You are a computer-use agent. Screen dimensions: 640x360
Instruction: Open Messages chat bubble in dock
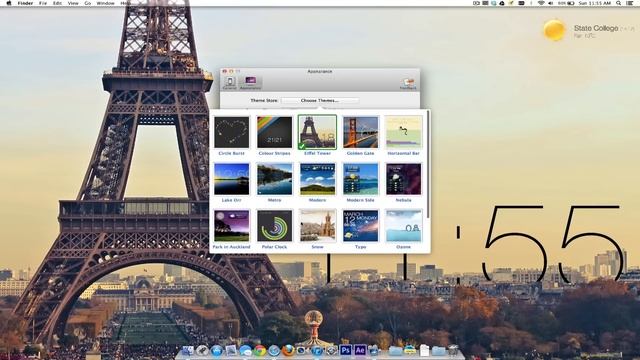245,351
